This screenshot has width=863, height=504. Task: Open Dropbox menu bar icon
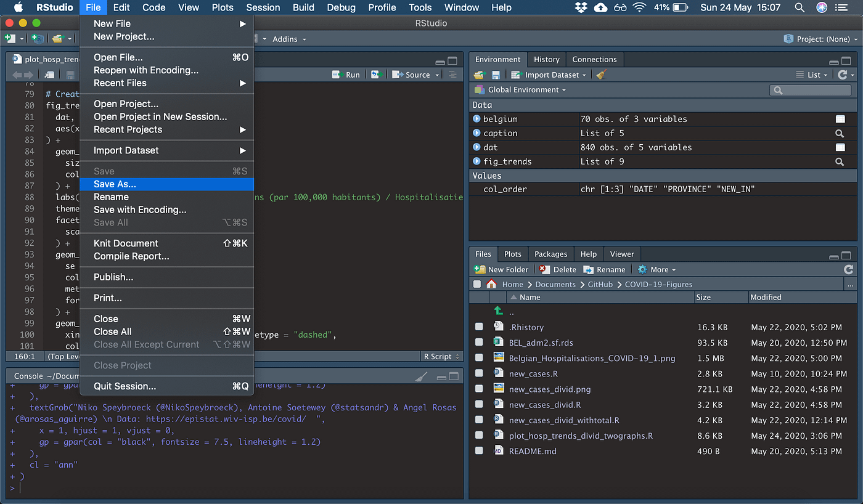580,7
